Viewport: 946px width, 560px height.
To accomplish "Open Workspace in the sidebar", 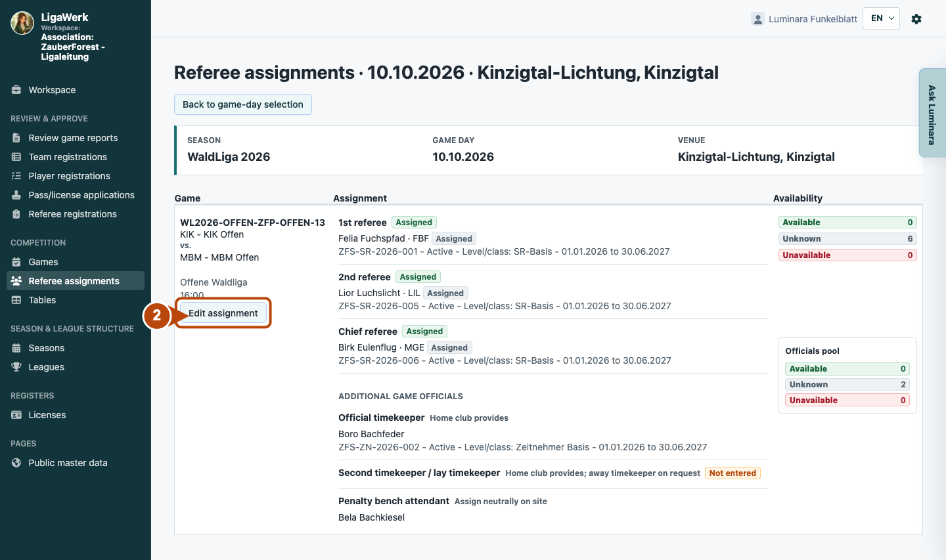I will tap(76, 90).
